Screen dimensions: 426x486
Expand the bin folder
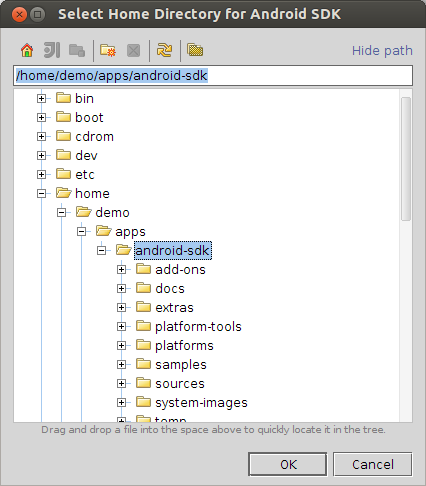pyautogui.click(x=41, y=98)
